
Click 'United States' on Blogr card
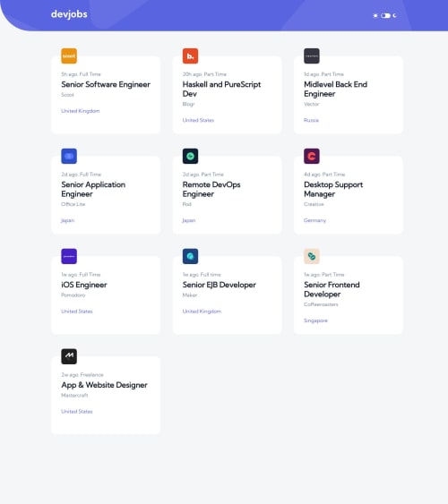click(x=198, y=120)
